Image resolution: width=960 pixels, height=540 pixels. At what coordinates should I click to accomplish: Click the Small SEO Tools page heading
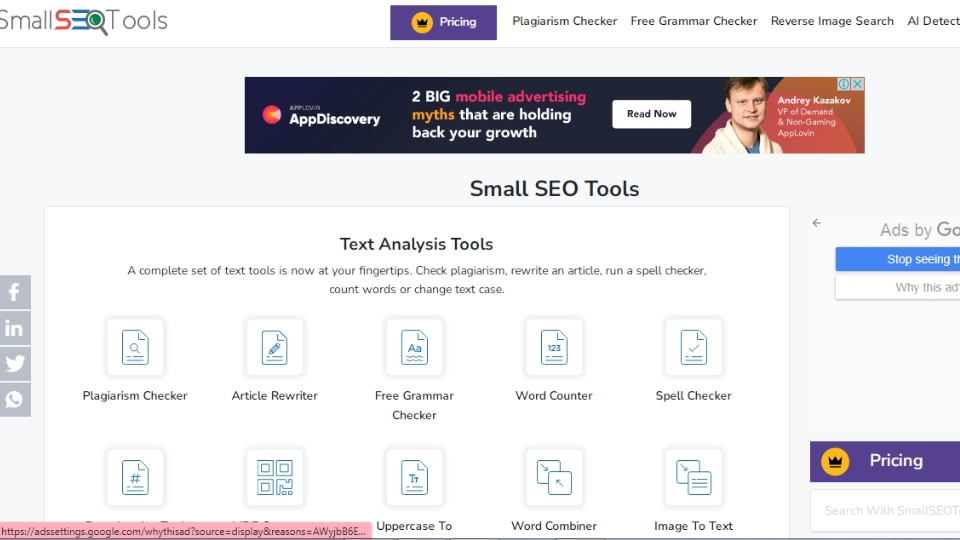pos(554,189)
